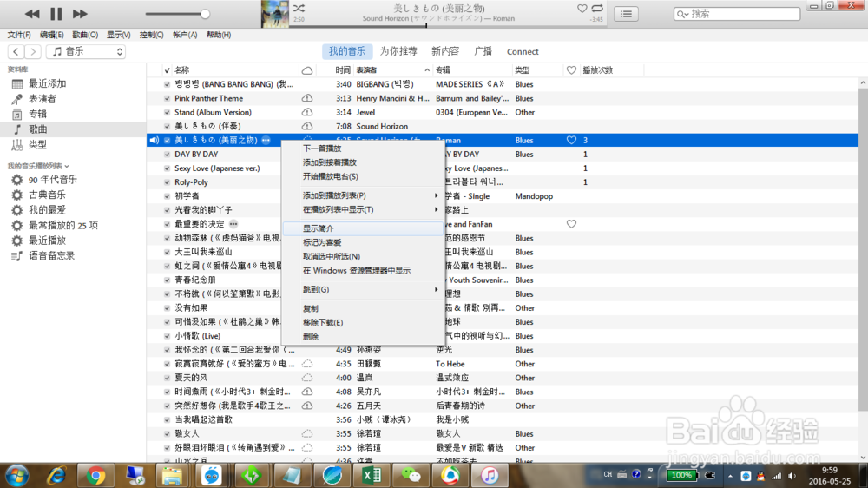Skip to previous track button

point(32,14)
